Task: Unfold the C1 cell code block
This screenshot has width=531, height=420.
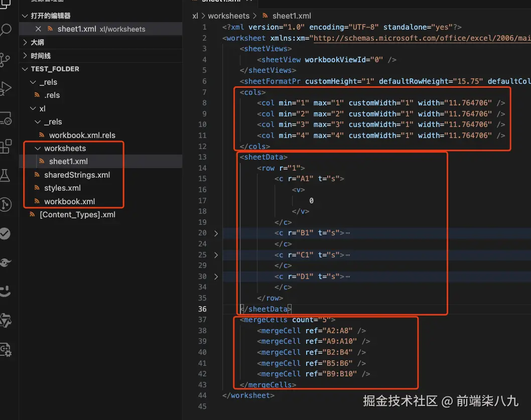Action: click(x=216, y=255)
